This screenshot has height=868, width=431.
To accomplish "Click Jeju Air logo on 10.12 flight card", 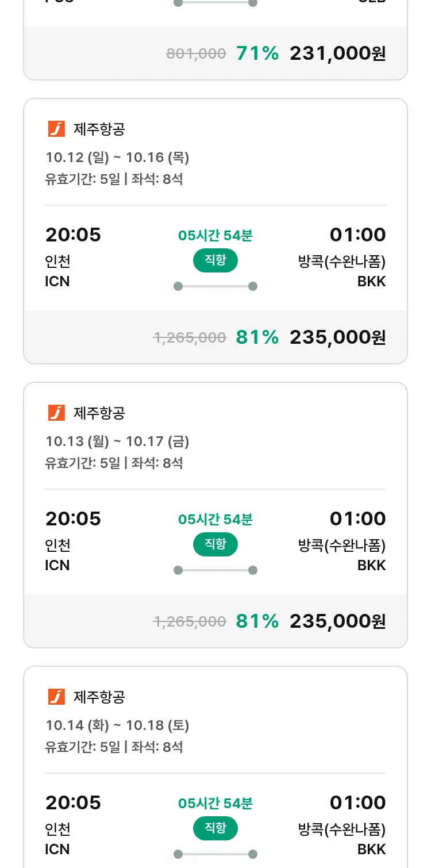I will point(56,129).
